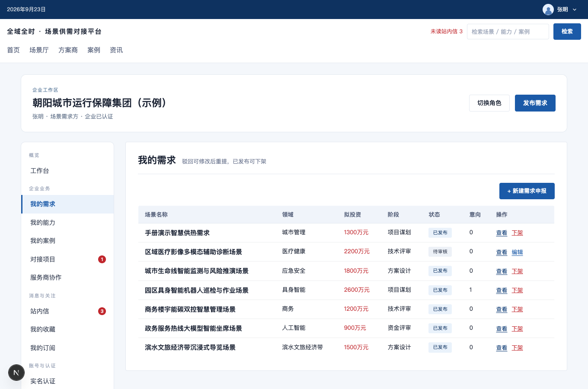Open 我的收藏 in the sidebar
The image size is (588, 389).
67,329
